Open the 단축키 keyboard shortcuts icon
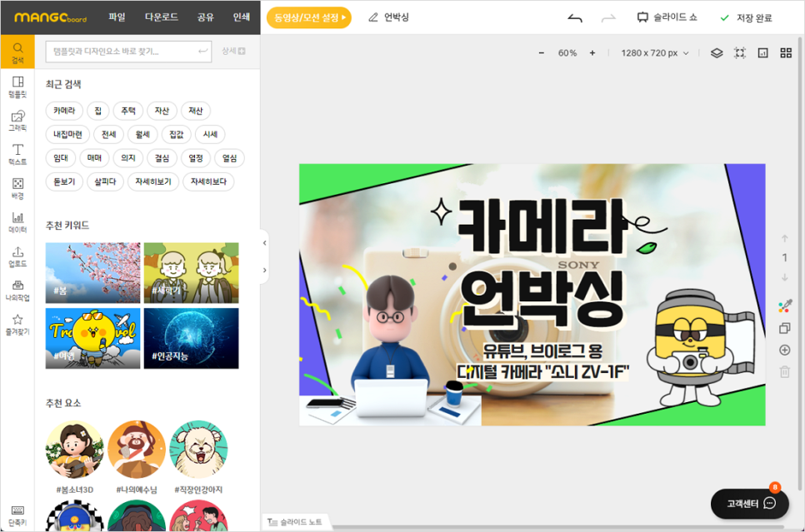Viewport: 805px width, 532px height. pos(17,515)
